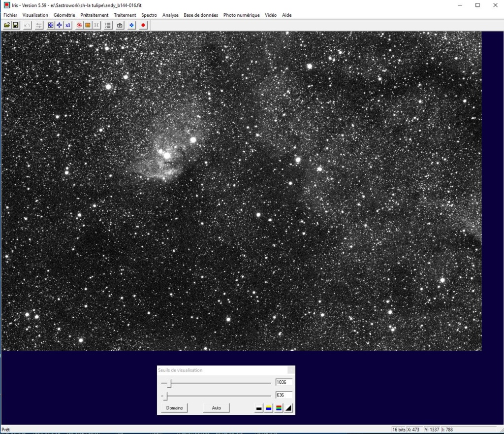Click the blue four-dot toolbar icon
This screenshot has height=434, width=504.
click(x=131, y=25)
